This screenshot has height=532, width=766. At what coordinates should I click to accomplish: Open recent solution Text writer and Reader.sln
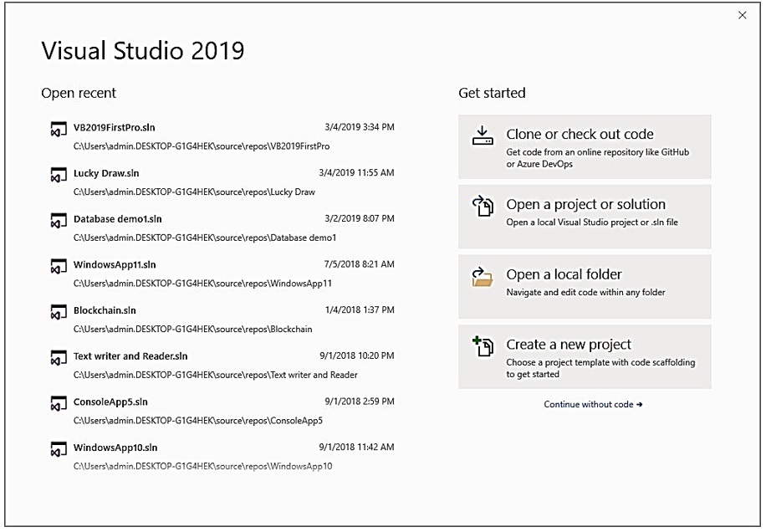[222, 365]
